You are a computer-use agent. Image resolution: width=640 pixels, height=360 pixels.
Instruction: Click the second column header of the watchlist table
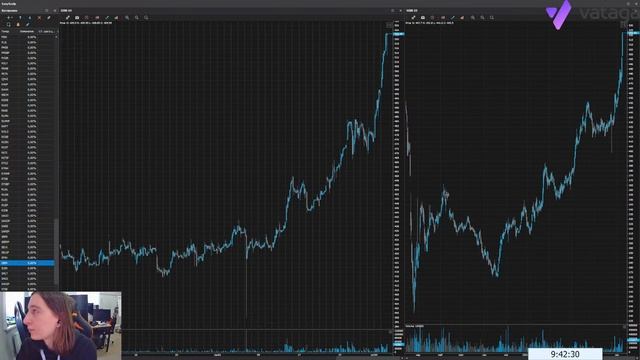click(27, 31)
